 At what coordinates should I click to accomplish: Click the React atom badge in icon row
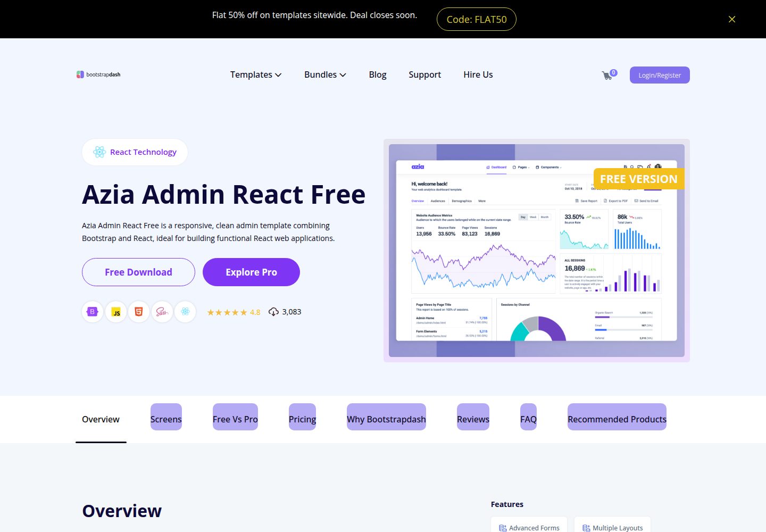click(185, 312)
